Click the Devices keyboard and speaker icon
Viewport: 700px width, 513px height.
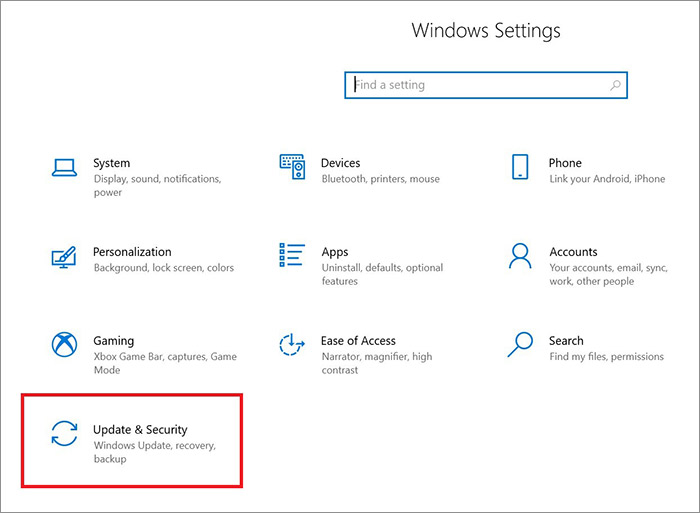tap(292, 167)
